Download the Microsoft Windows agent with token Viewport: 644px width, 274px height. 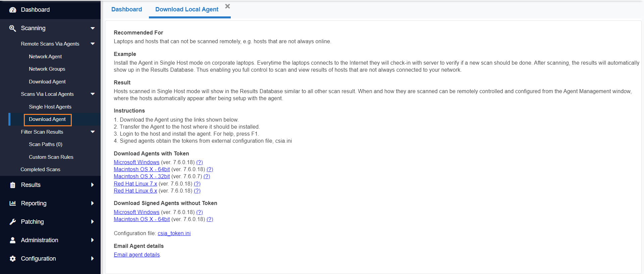pos(137,162)
